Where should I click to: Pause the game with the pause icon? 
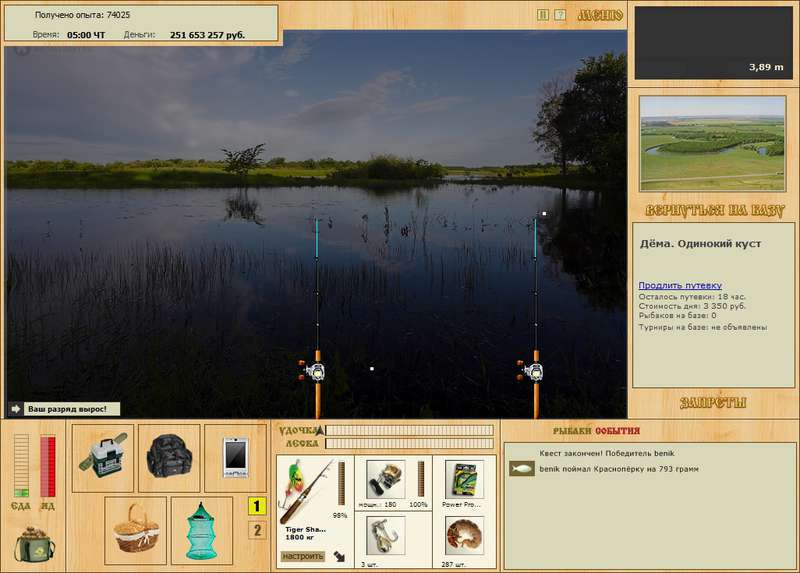(x=543, y=15)
